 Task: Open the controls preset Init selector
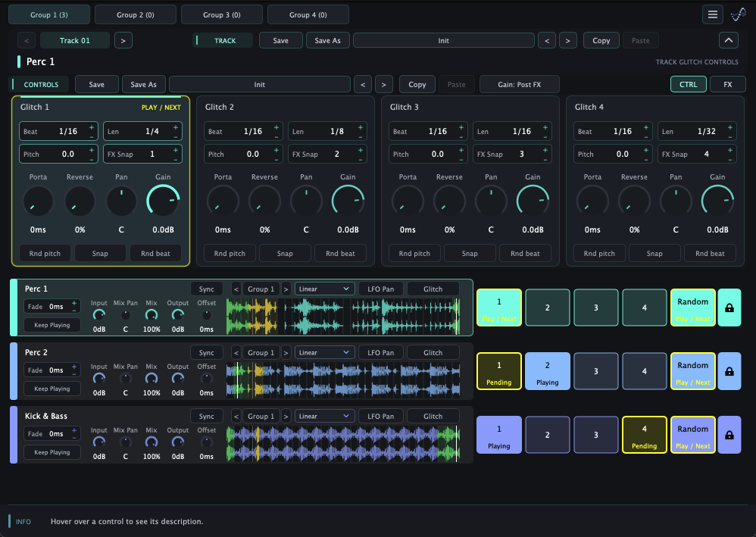(x=259, y=84)
